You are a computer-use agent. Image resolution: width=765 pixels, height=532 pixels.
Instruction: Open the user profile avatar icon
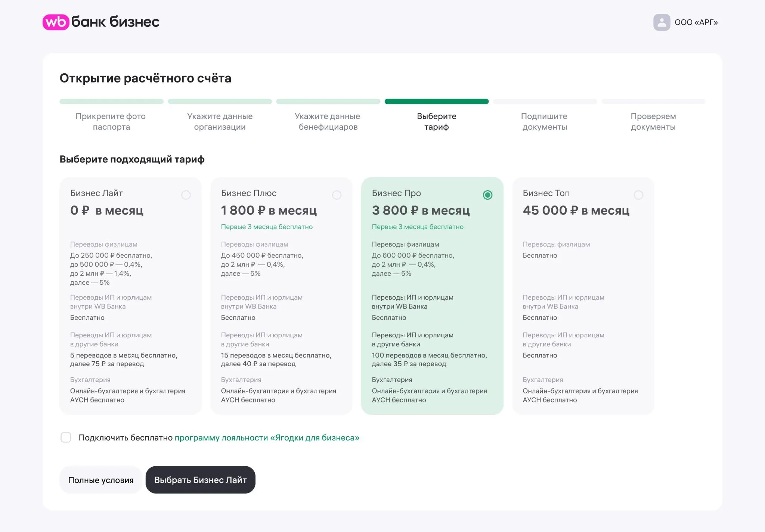662,22
